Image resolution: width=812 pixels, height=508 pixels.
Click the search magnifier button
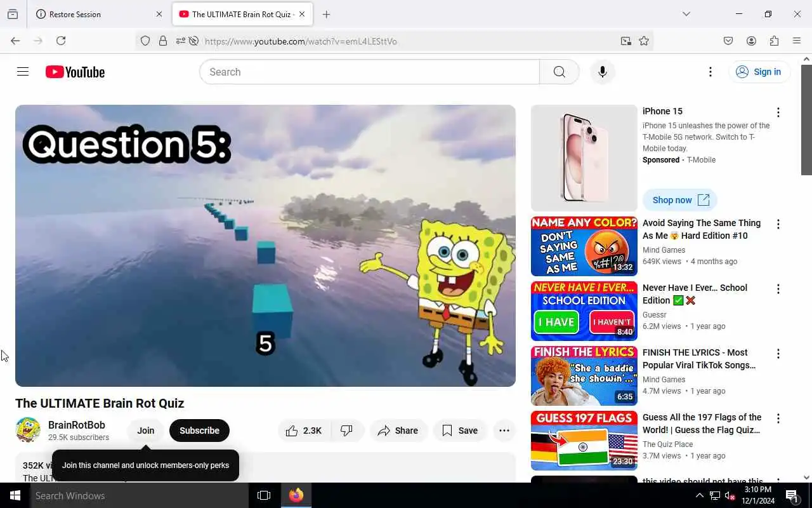click(559, 72)
